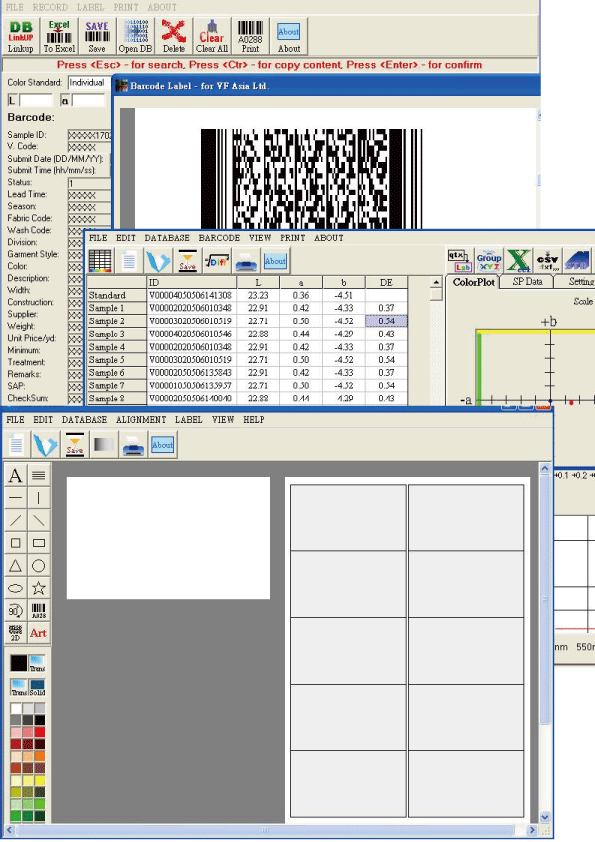The image size is (595, 842).
Task: Click the Clear All icon
Action: (x=212, y=36)
